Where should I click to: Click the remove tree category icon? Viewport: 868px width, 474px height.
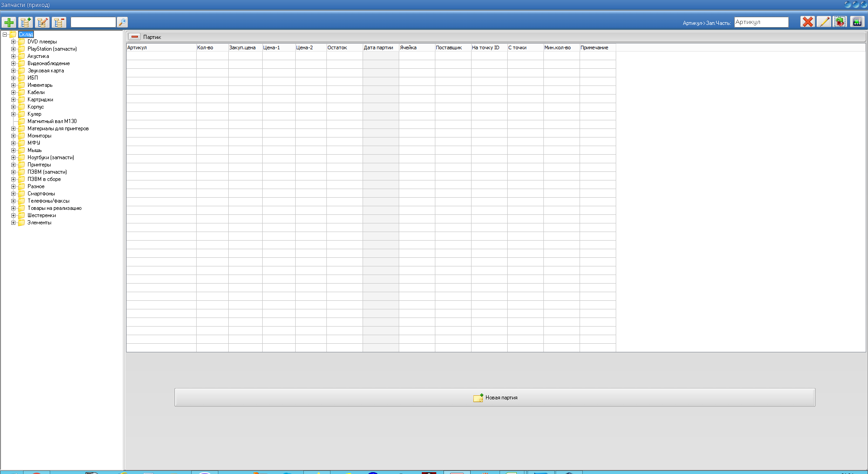pyautogui.click(x=59, y=22)
